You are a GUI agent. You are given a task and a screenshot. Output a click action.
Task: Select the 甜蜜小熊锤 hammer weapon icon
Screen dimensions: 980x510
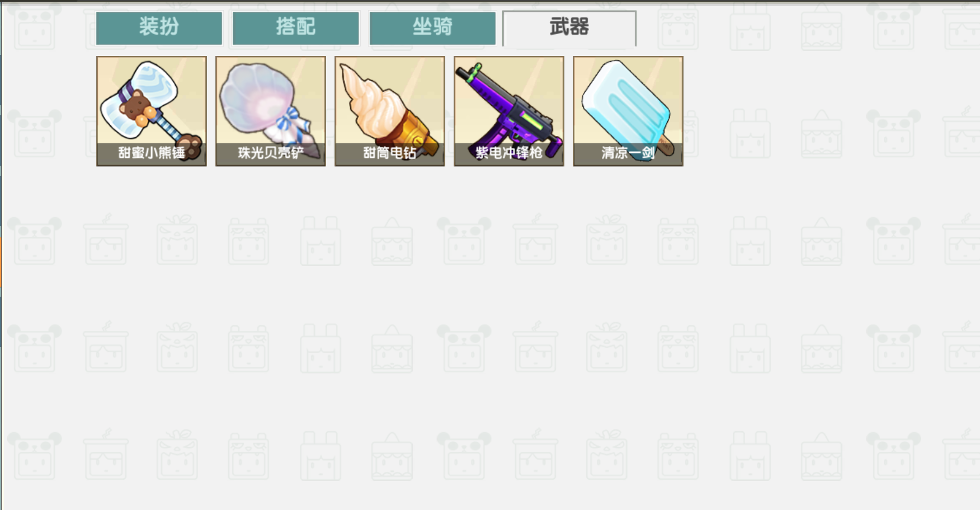click(x=152, y=111)
